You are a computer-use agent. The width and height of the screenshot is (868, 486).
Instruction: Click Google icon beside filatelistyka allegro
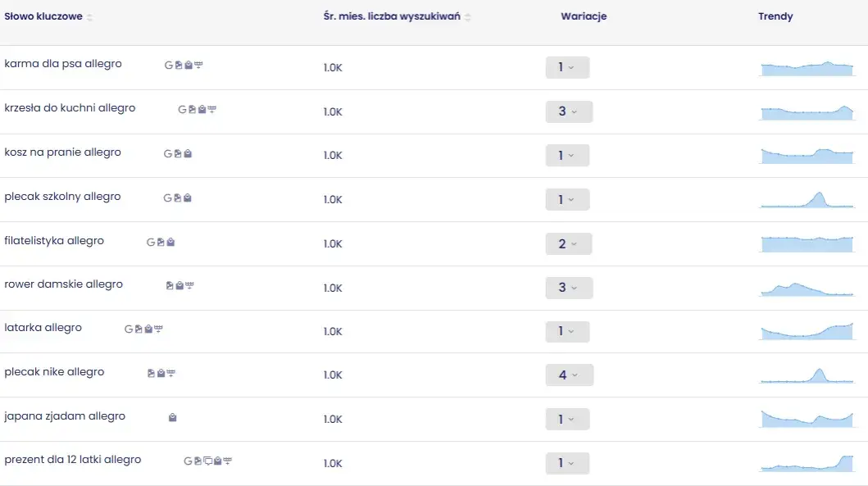tap(151, 242)
